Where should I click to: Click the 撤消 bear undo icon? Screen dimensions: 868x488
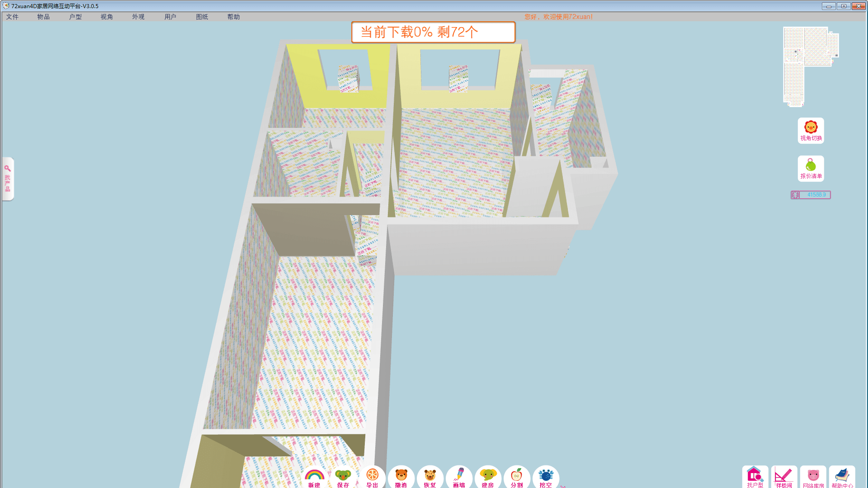point(401,477)
